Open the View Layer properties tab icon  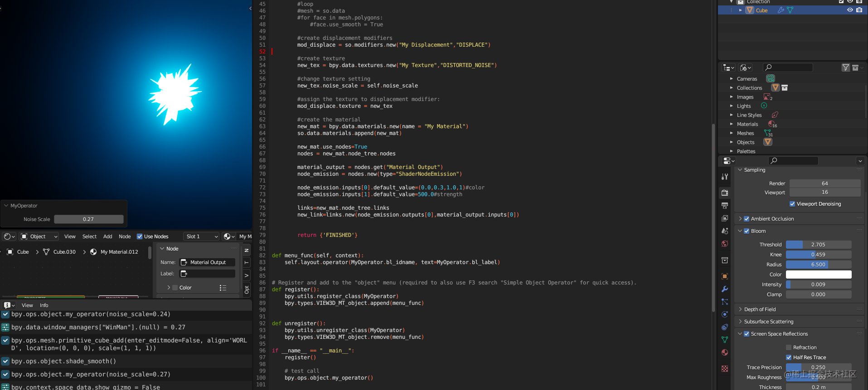click(725, 218)
